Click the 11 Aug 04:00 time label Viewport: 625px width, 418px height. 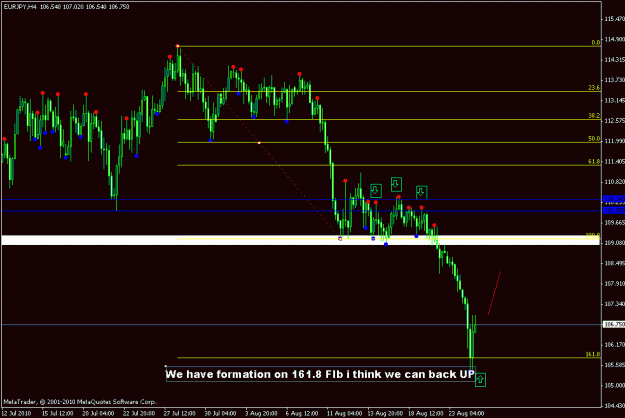(x=344, y=413)
